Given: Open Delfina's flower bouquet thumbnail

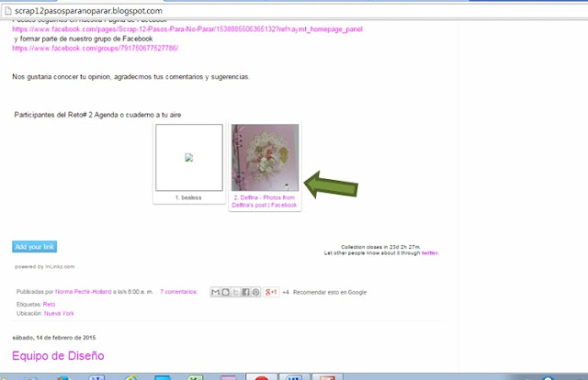Looking at the screenshot, I should coord(265,157).
